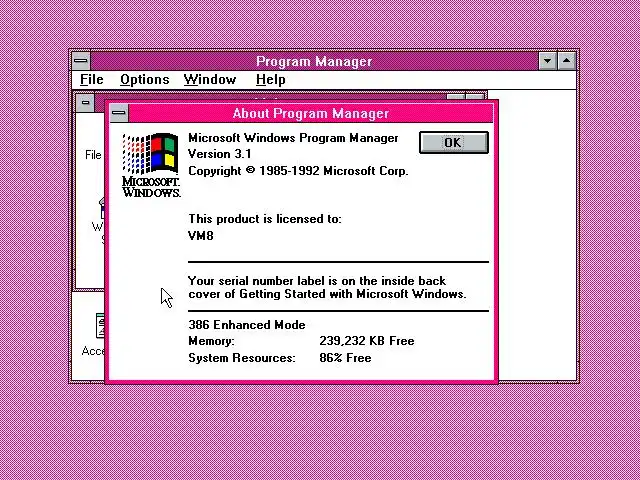Click the 'Memory:' label
640x480 pixels.
tap(211, 341)
